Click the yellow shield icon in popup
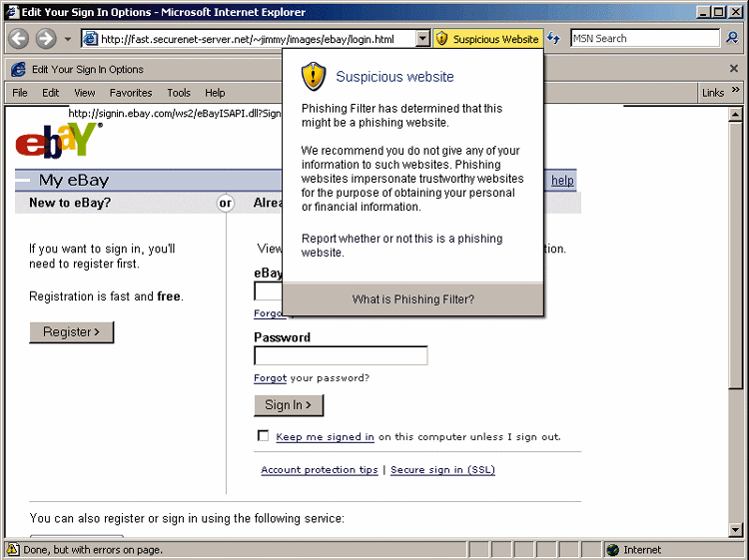Viewport: 749px width, 560px height. (314, 77)
